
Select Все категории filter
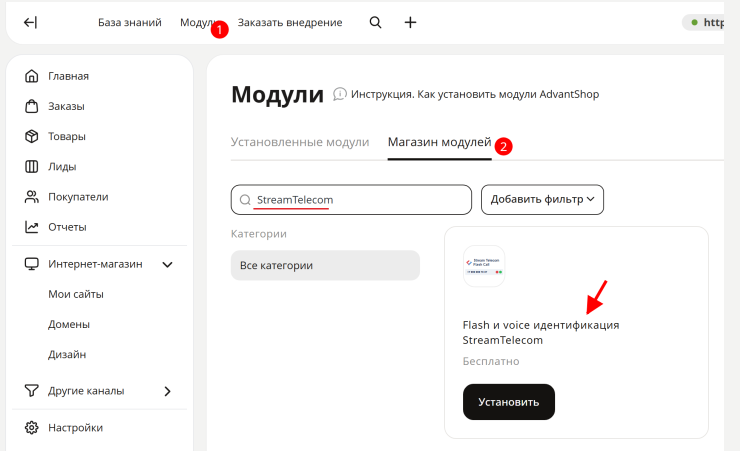click(325, 266)
